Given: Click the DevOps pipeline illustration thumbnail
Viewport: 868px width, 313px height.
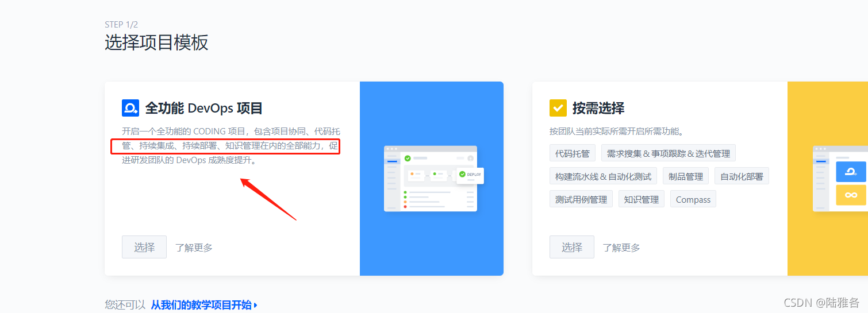Looking at the screenshot, I should tap(433, 179).
